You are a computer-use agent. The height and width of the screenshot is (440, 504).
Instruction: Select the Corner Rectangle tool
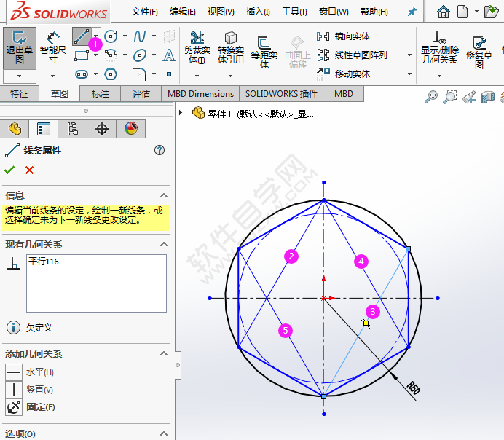click(82, 55)
